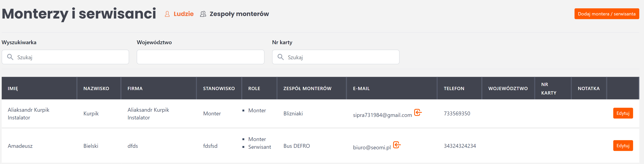Click the login icon beside biuro@seomi.pl
Viewport: 644px width, 164px height.
(x=397, y=145)
